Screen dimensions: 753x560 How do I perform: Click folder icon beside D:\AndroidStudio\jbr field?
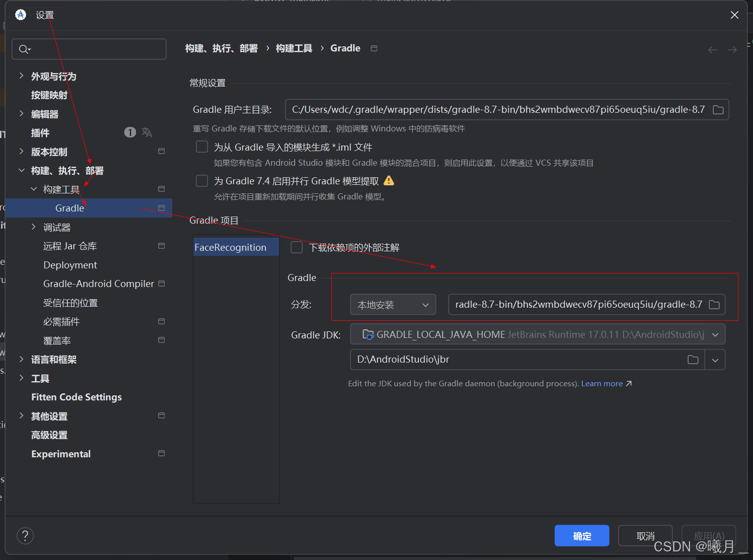coord(693,360)
